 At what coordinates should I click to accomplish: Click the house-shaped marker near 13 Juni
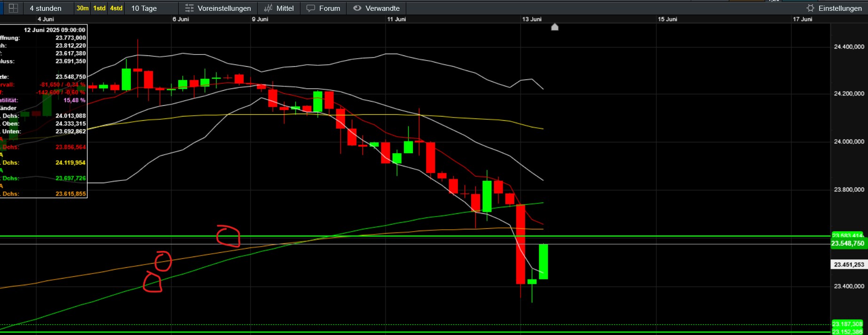click(555, 27)
